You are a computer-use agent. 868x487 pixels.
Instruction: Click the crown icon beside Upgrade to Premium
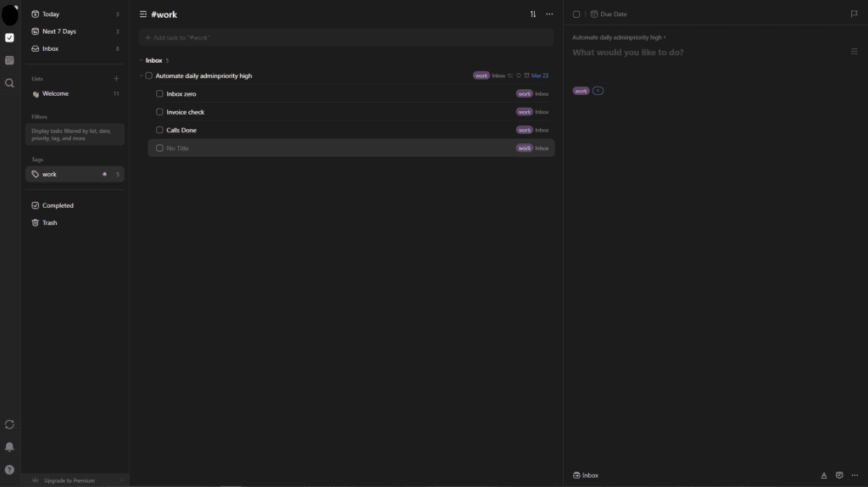pyautogui.click(x=36, y=480)
